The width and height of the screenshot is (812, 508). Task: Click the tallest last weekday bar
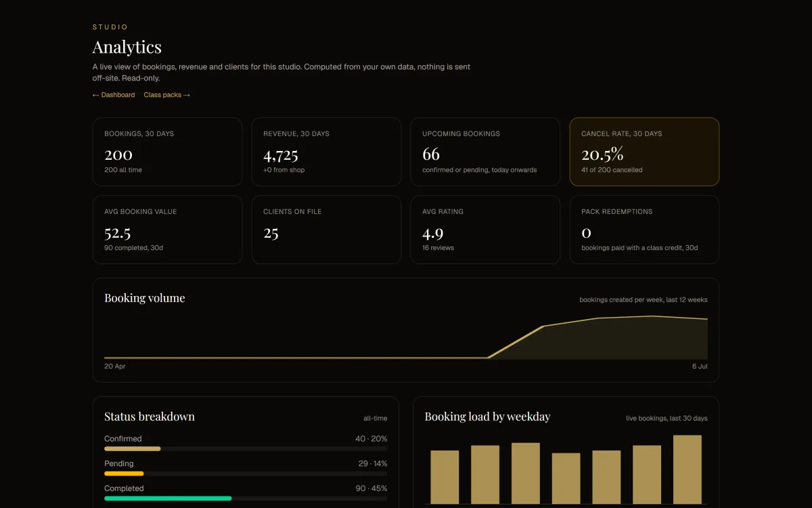pos(687,470)
